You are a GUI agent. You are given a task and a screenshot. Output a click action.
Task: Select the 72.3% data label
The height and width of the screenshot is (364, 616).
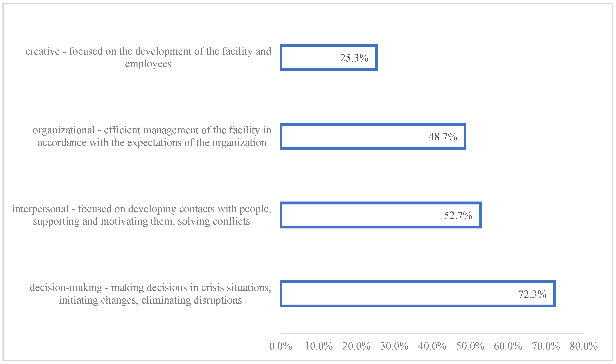coord(532,294)
